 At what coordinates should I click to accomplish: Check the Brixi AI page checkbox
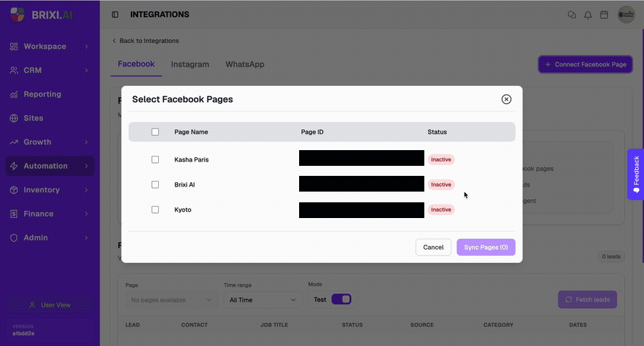click(155, 184)
